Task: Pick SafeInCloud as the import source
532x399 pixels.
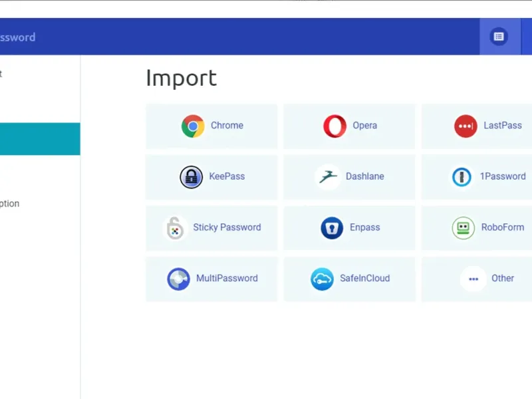Action: pyautogui.click(x=364, y=279)
